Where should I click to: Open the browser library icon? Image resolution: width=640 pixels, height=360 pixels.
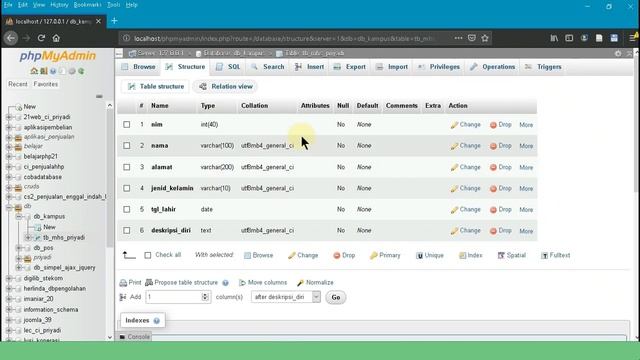click(x=554, y=38)
